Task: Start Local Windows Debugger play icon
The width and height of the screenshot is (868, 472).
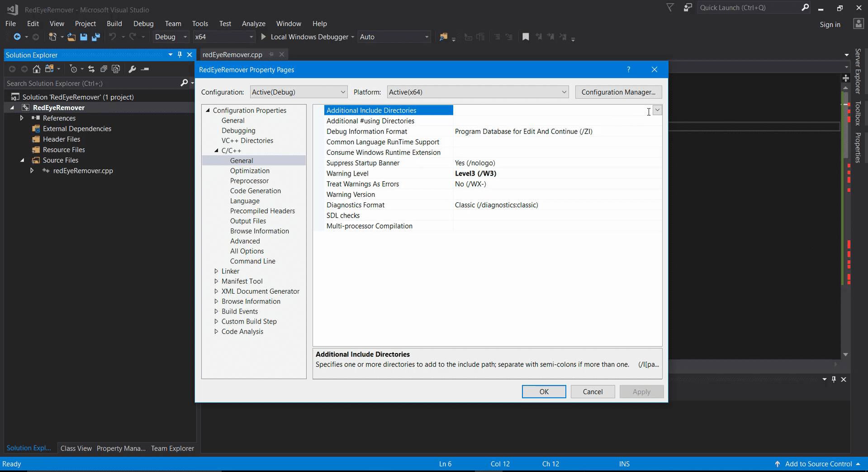Action: 264,37
